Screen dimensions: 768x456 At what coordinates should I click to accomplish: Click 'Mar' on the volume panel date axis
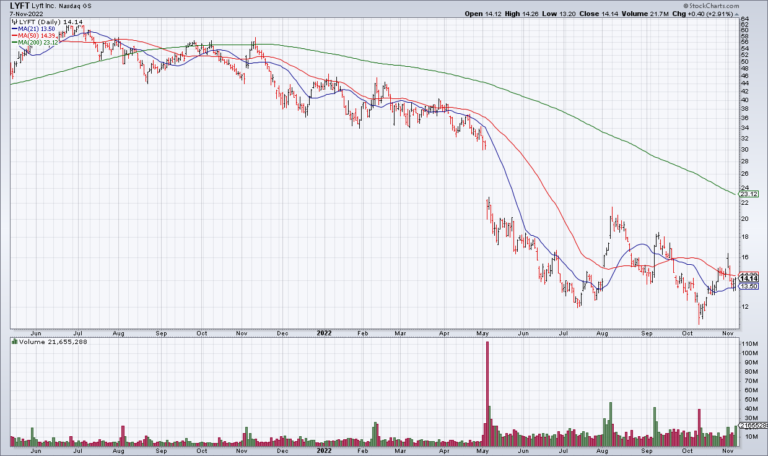point(400,451)
